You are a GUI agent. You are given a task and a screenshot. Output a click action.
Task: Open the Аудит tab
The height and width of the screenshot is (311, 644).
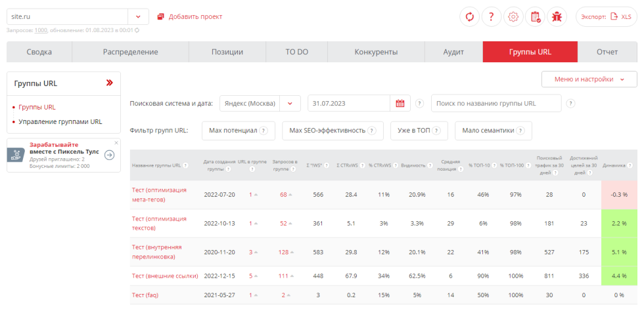(454, 52)
